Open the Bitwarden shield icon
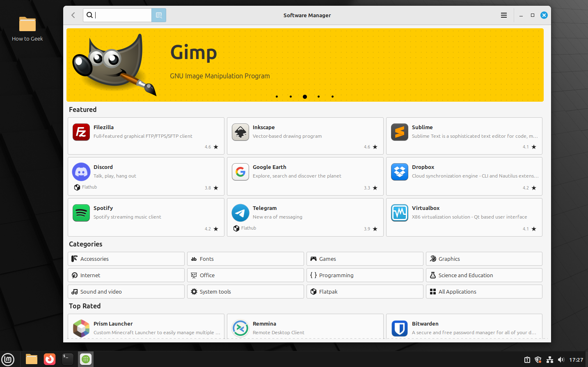This screenshot has width=588, height=367. [x=400, y=328]
